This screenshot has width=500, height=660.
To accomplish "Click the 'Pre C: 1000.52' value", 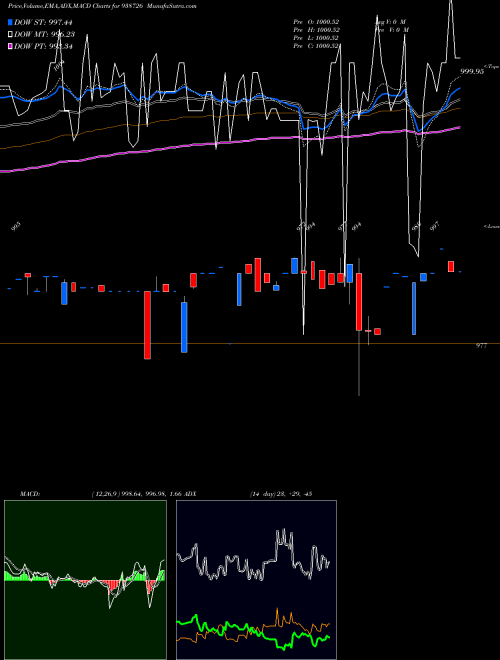I will click(316, 46).
